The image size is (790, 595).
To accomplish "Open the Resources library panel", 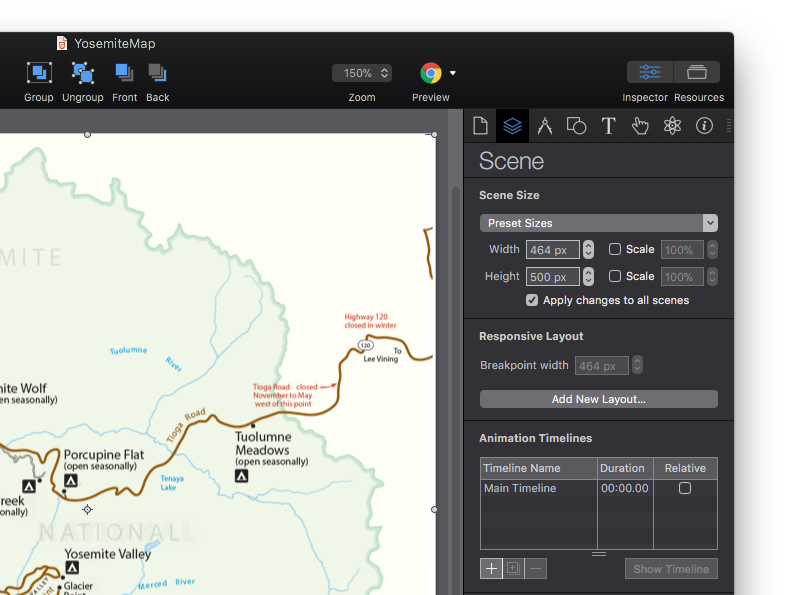I will click(697, 72).
